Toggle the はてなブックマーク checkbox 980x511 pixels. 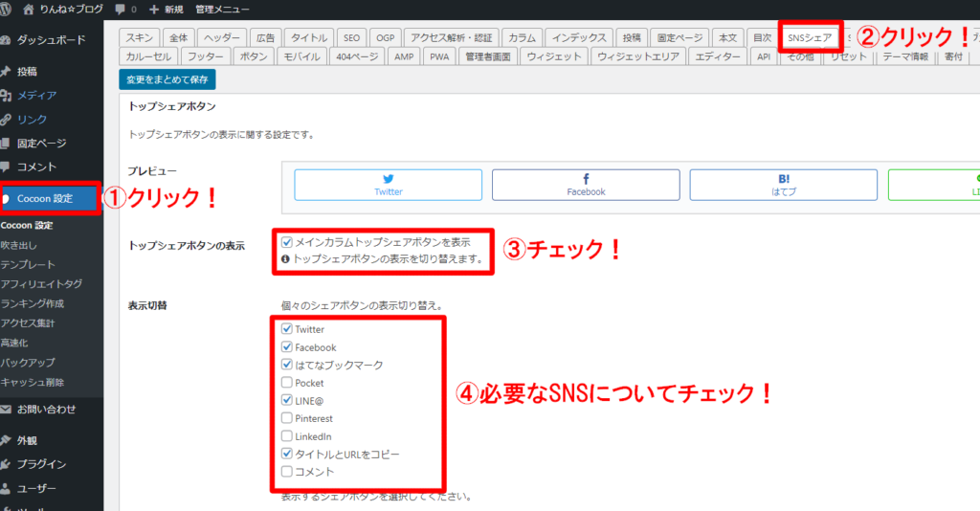coord(287,365)
